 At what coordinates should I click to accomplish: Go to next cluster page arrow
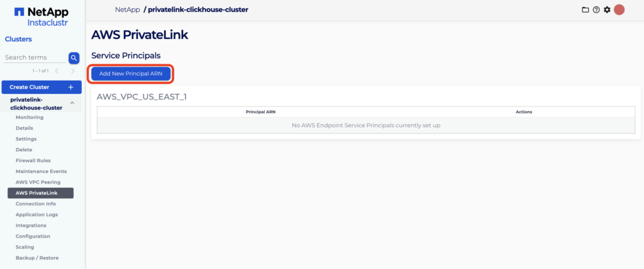click(72, 71)
